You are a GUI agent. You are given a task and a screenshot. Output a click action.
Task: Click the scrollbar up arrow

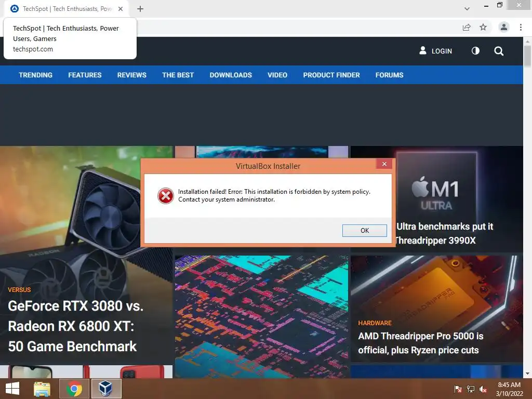click(527, 41)
